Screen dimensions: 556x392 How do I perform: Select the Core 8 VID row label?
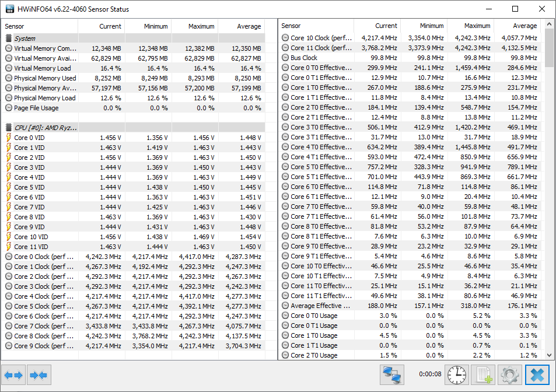click(x=29, y=217)
